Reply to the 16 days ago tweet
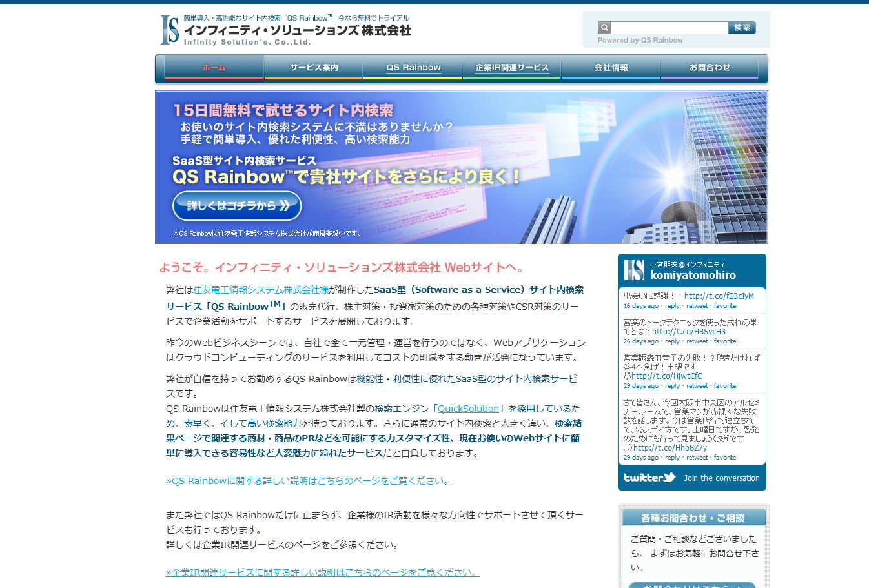 [x=673, y=306]
